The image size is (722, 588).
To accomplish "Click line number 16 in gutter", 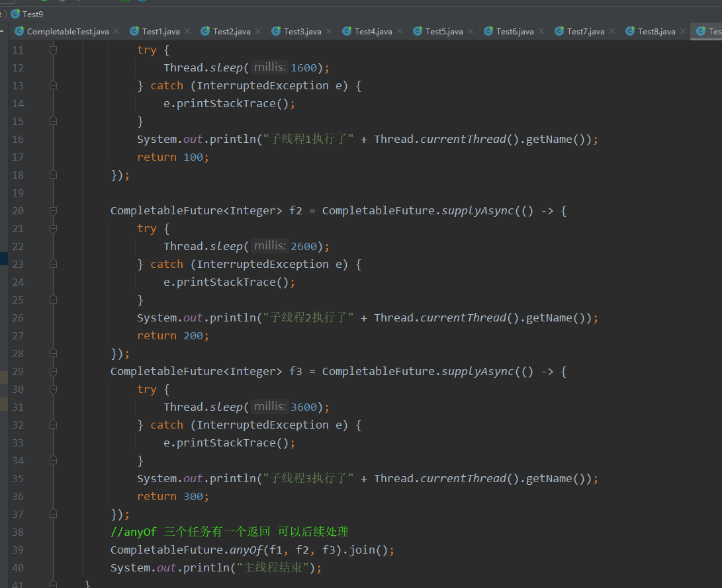I will (x=18, y=140).
